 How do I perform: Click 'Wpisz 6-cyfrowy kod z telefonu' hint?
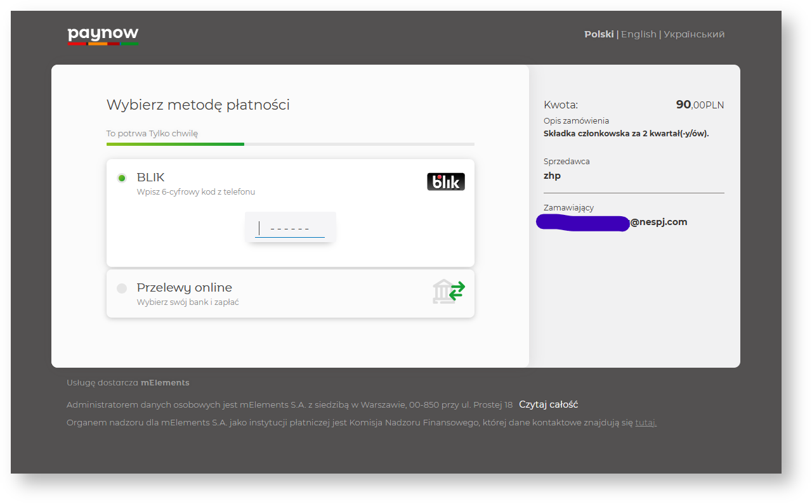click(196, 192)
